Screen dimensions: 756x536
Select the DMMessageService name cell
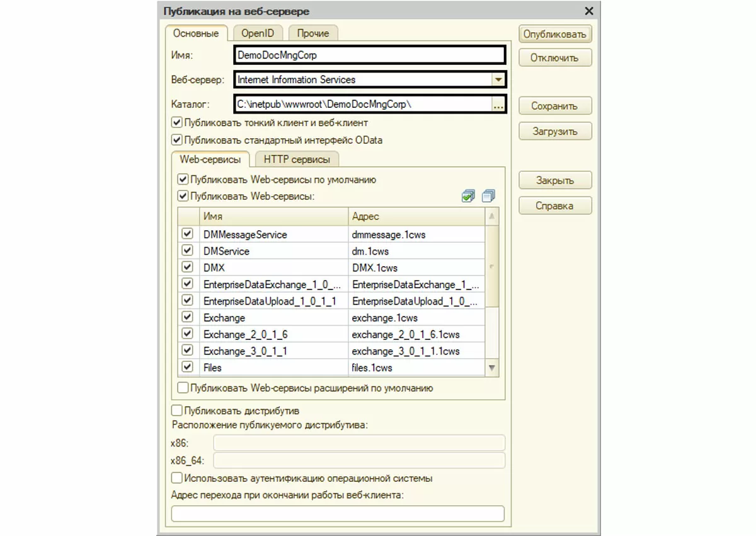point(273,234)
